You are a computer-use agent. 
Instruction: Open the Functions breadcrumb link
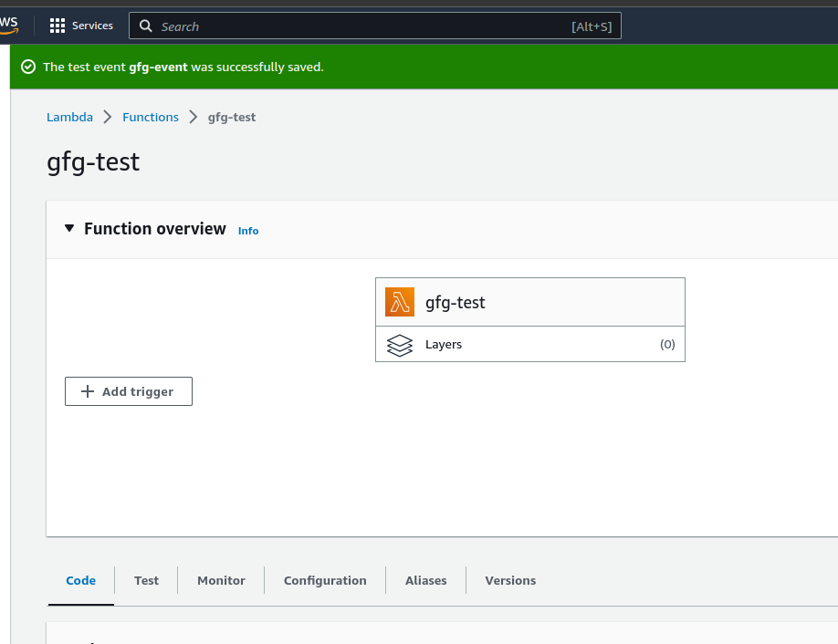click(151, 117)
